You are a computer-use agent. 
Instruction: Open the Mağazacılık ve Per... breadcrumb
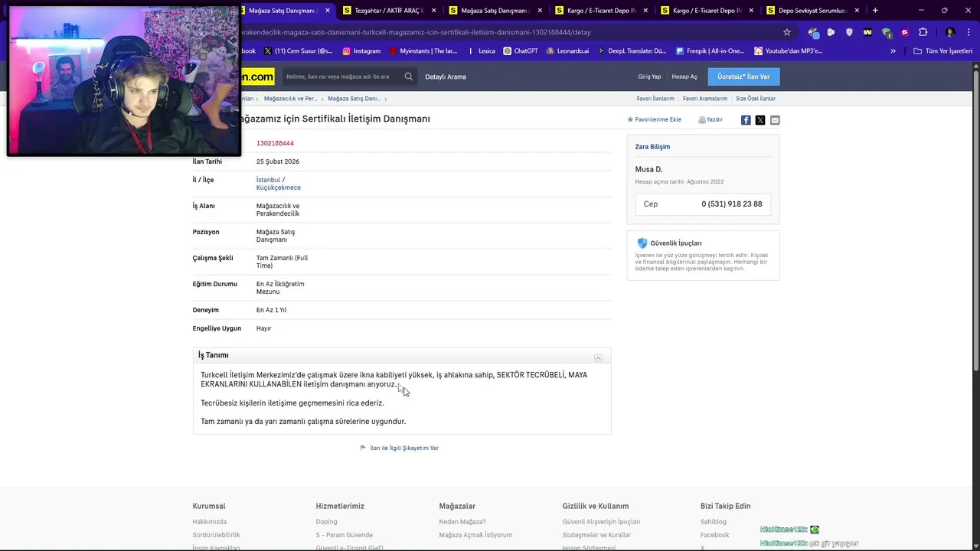coord(290,99)
